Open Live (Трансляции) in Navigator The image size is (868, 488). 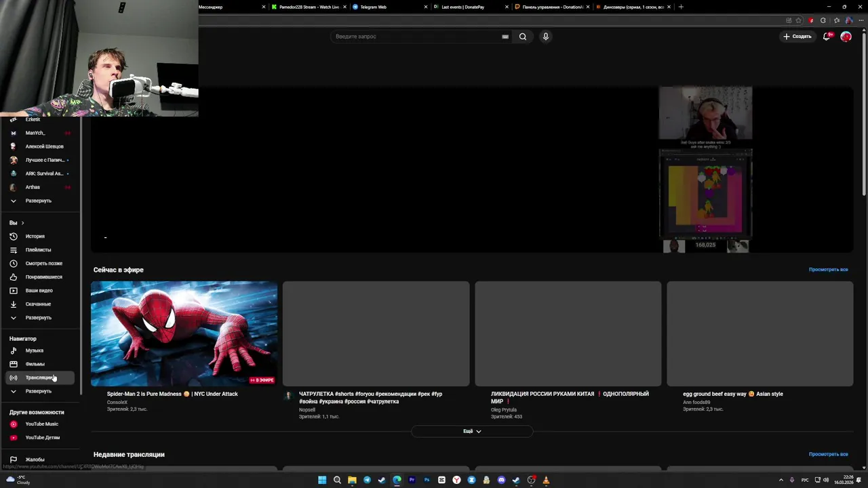41,378
